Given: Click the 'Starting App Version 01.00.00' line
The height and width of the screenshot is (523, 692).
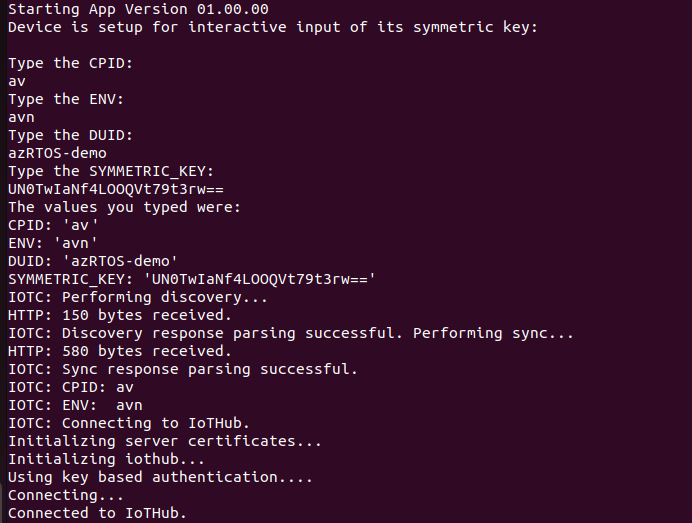Looking at the screenshot, I should (138, 9).
